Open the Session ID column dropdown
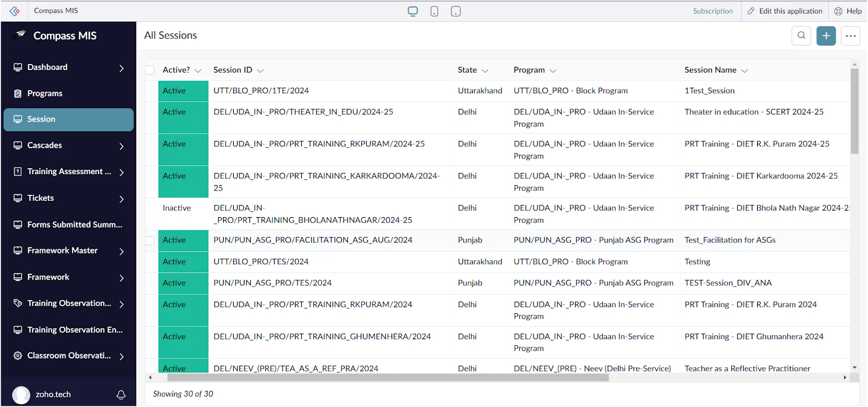The width and height of the screenshot is (868, 407). [260, 71]
